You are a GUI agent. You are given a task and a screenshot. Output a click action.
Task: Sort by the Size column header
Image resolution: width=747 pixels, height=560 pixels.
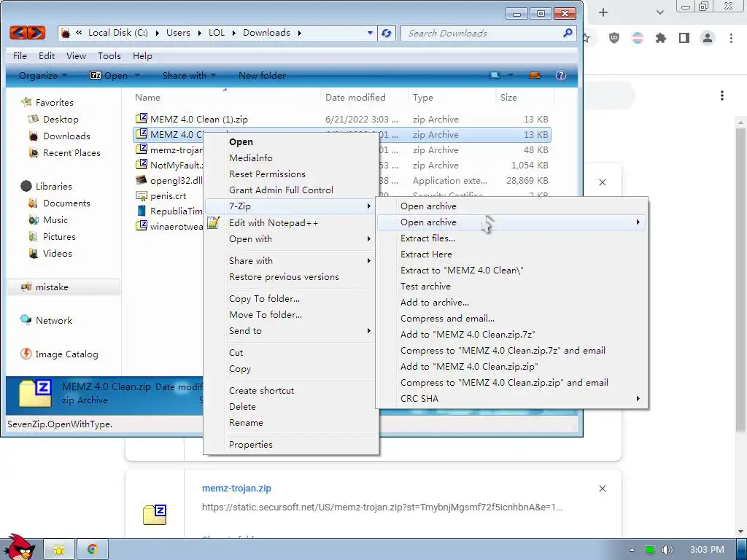click(508, 97)
